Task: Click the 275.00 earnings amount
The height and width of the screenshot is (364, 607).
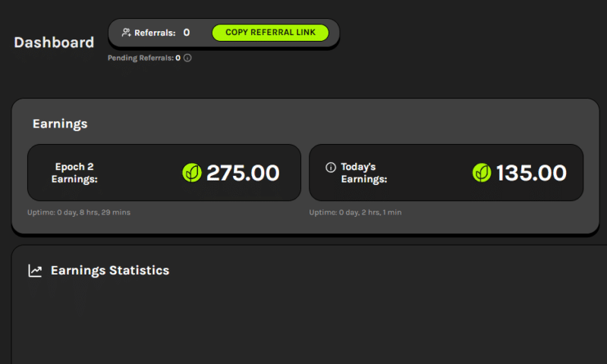Action: coord(243,173)
